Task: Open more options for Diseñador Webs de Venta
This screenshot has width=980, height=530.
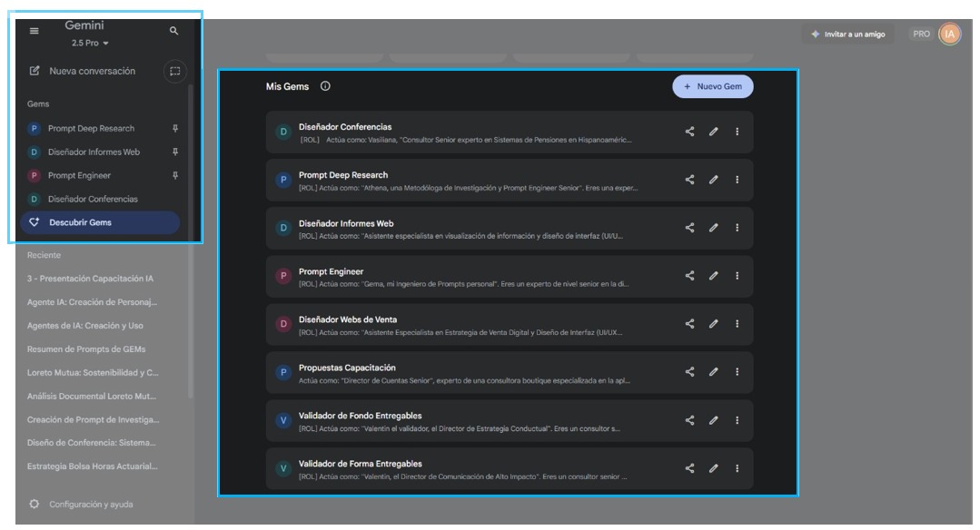Action: tap(737, 324)
